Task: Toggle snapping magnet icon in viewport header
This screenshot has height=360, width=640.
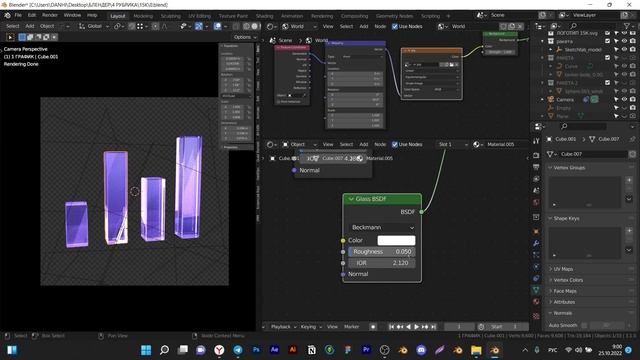Action: (131, 26)
